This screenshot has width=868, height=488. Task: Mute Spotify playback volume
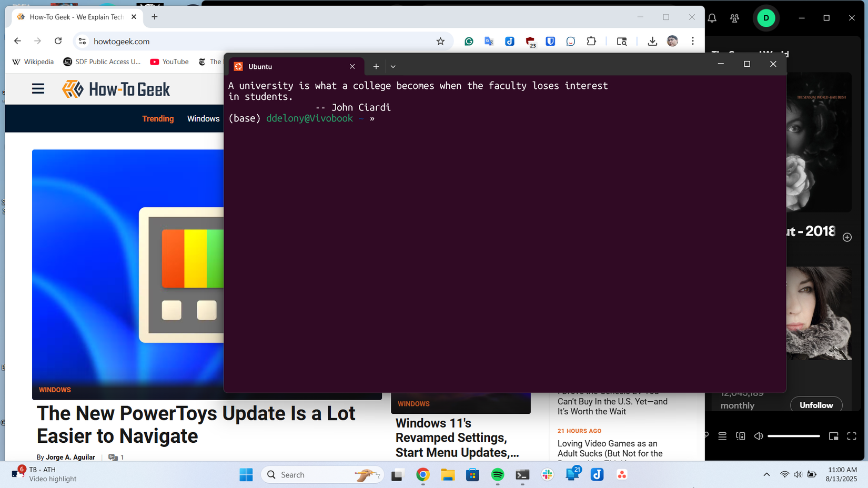coord(758,436)
